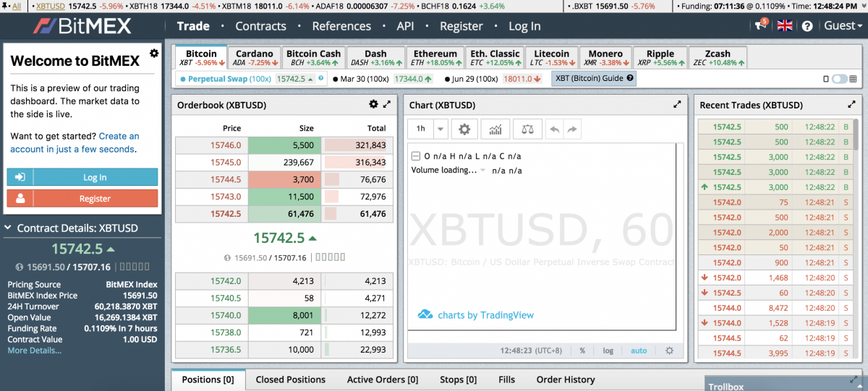Click the XBT Guide help icon
Viewport: 868px width, 391px height.
[x=629, y=78]
